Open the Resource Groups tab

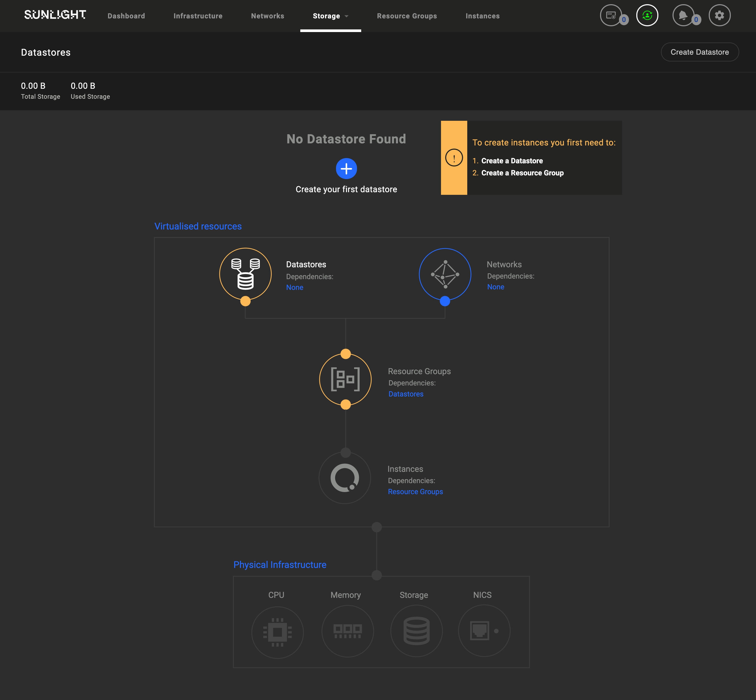click(x=407, y=16)
